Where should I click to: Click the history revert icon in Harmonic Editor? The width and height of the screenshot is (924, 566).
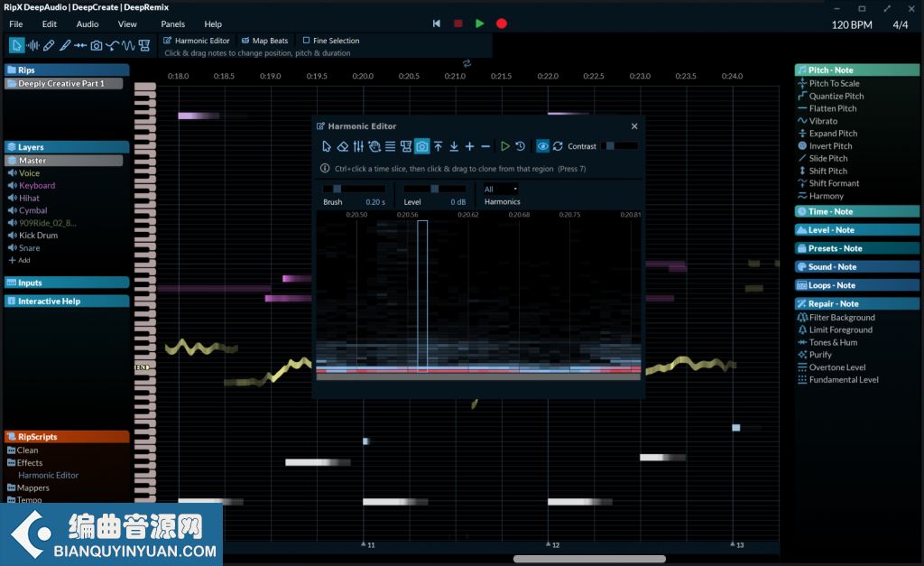pos(521,146)
